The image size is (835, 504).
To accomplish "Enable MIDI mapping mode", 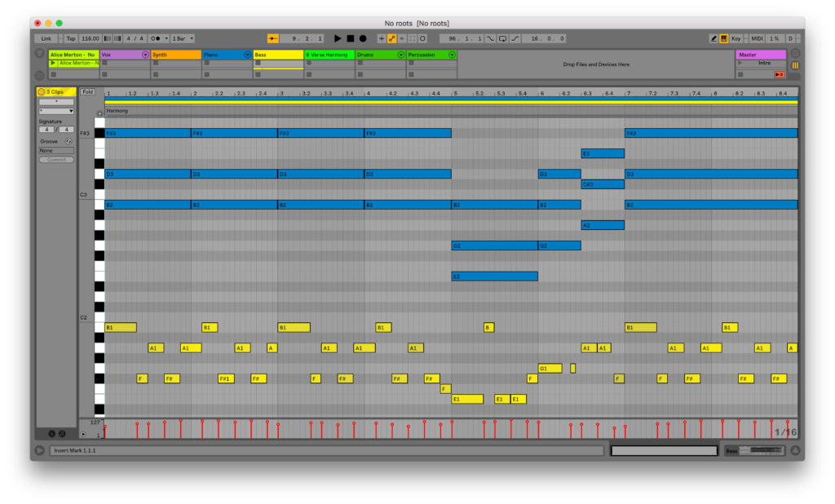I will click(757, 38).
